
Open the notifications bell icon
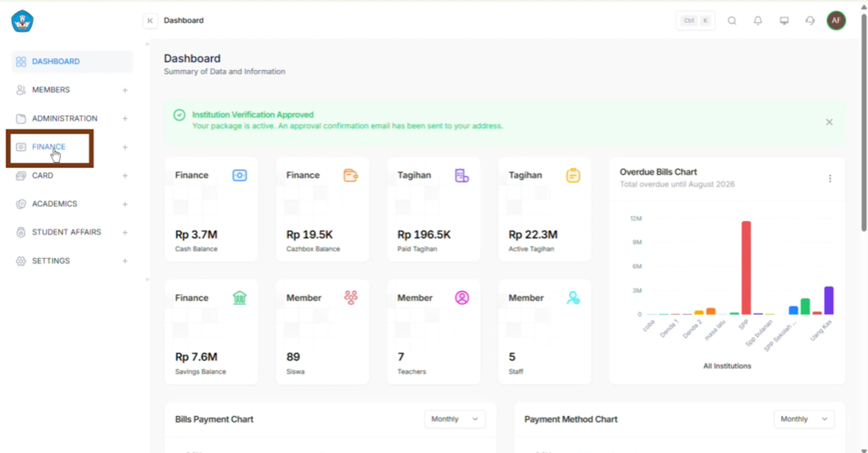[757, 21]
